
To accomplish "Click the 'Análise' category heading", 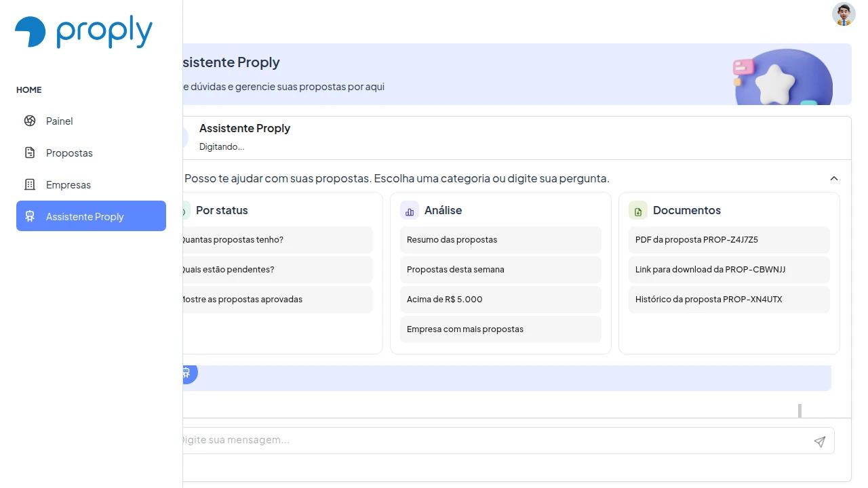I will pos(443,210).
